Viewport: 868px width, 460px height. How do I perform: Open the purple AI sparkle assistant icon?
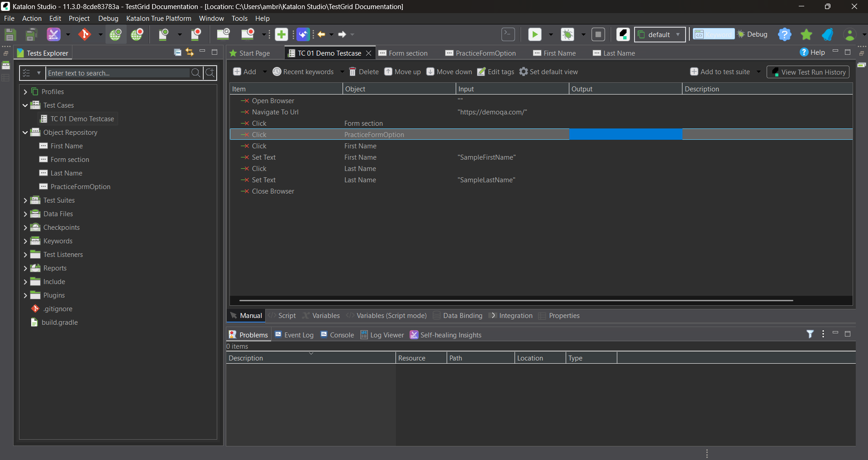pyautogui.click(x=303, y=34)
